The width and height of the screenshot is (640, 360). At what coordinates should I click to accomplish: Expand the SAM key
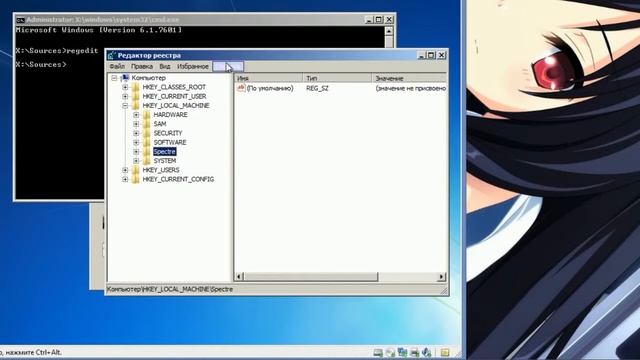pos(136,124)
